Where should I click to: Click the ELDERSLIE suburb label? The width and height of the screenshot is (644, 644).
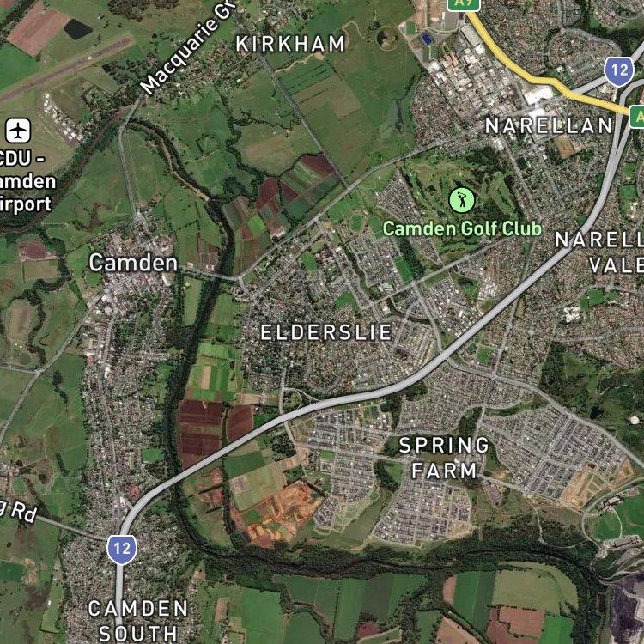326,332
